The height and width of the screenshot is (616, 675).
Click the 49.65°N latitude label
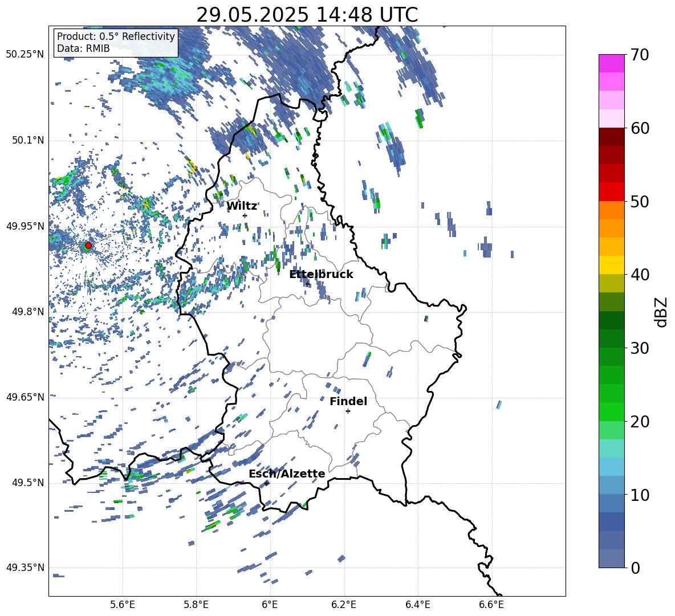tap(25, 397)
